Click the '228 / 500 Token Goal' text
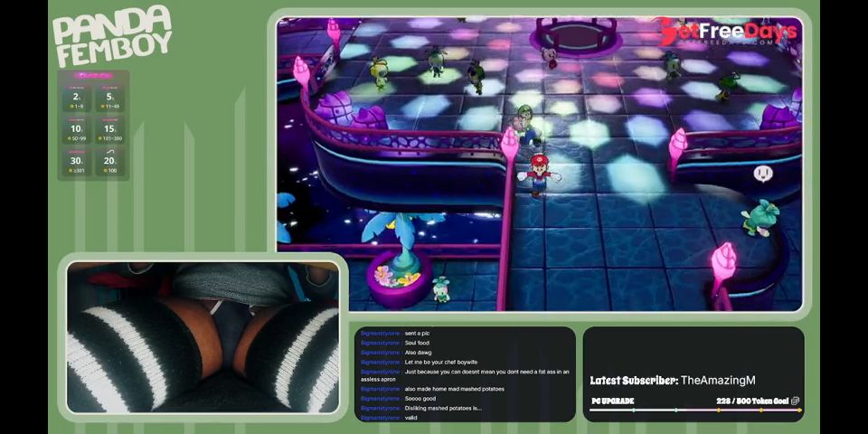This screenshot has height=434, width=868. 752,401
